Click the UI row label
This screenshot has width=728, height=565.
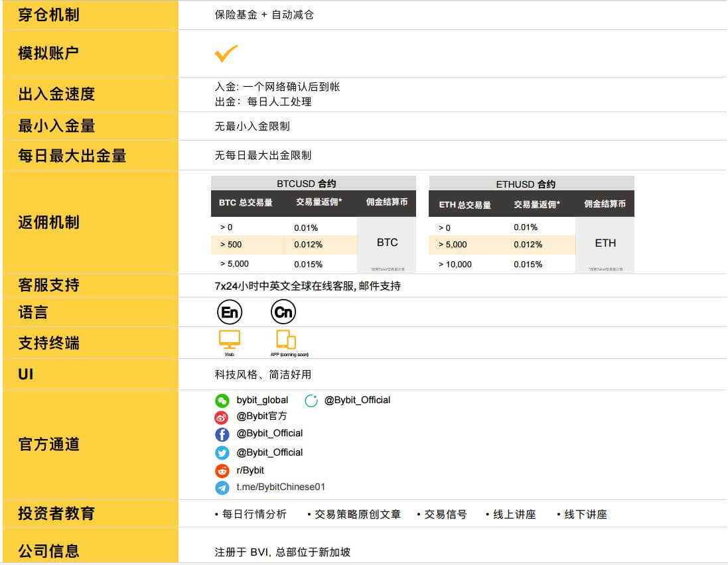25,375
